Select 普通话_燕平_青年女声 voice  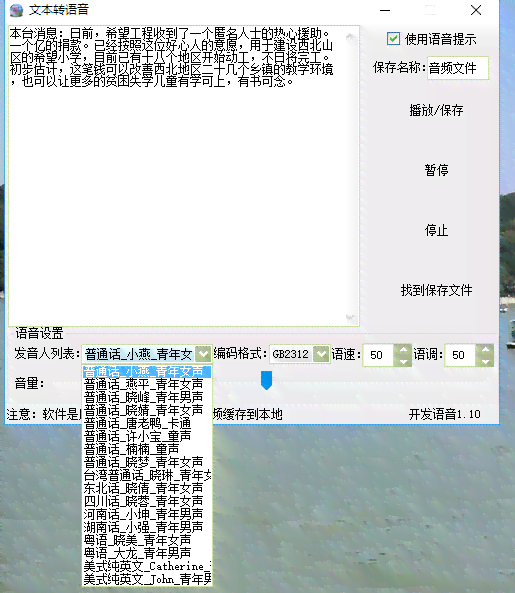point(147,384)
